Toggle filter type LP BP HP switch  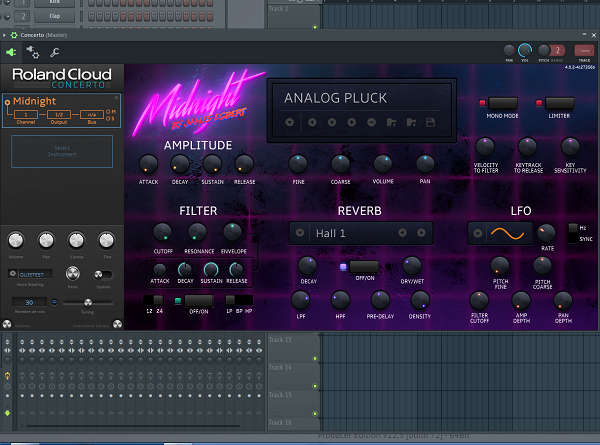[x=239, y=300]
